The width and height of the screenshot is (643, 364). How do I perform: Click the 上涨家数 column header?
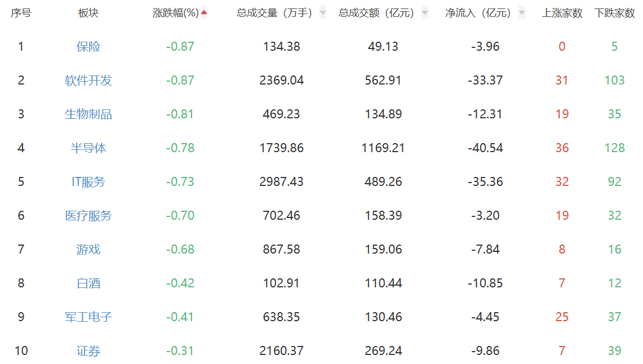(x=562, y=13)
